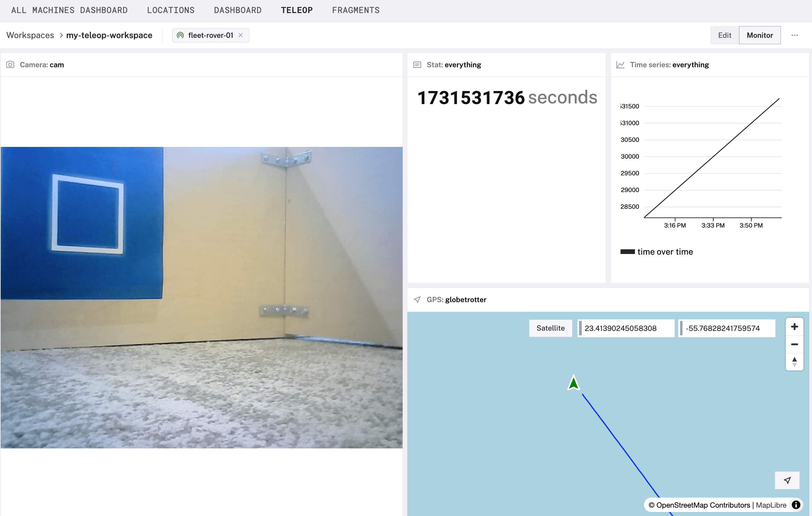Click the camera icon in cam widget

10,64
